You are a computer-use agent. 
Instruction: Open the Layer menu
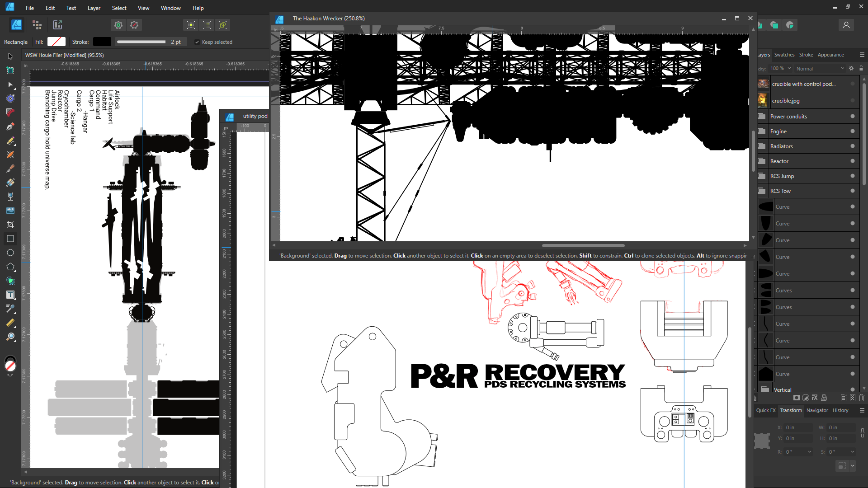pos(94,8)
